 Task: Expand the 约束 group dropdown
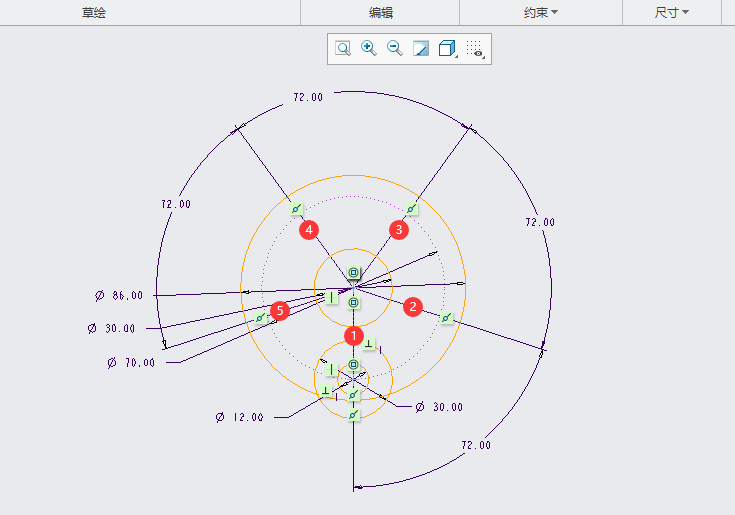[x=540, y=13]
